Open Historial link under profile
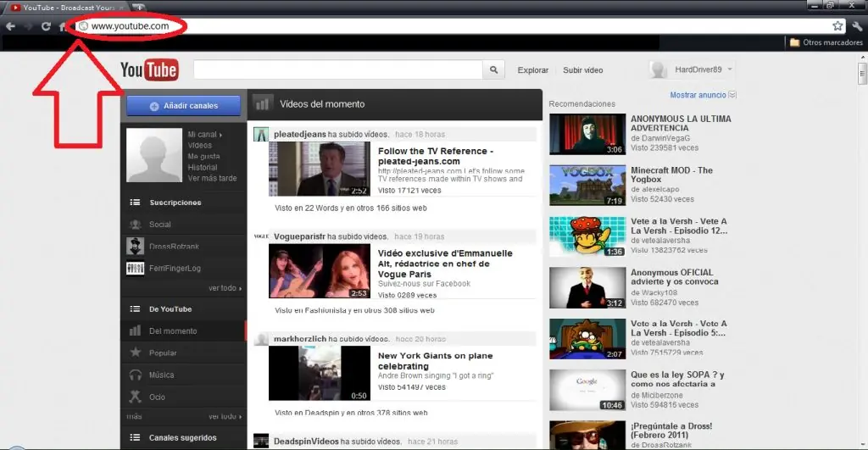 203,167
